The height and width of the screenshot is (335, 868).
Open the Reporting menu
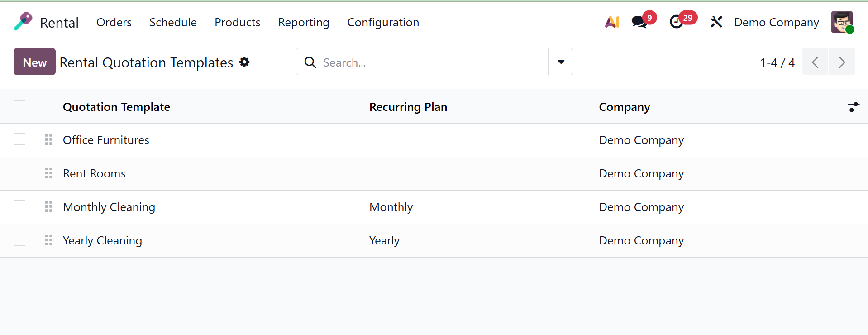303,22
